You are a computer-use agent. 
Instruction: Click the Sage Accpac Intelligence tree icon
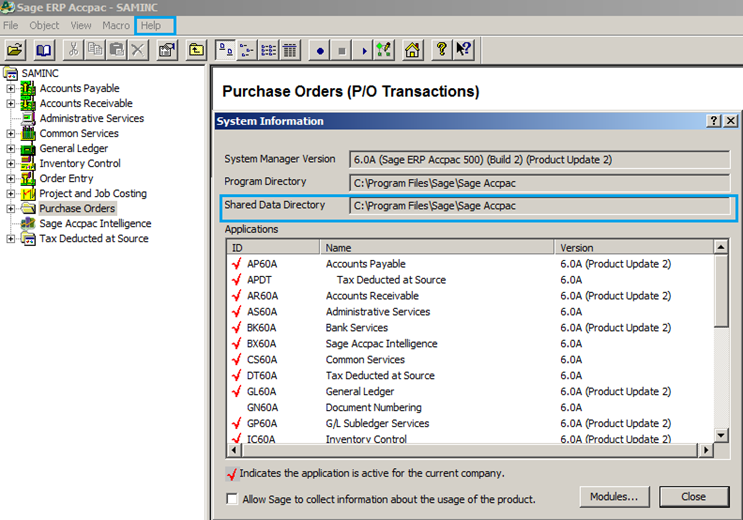click(x=28, y=223)
